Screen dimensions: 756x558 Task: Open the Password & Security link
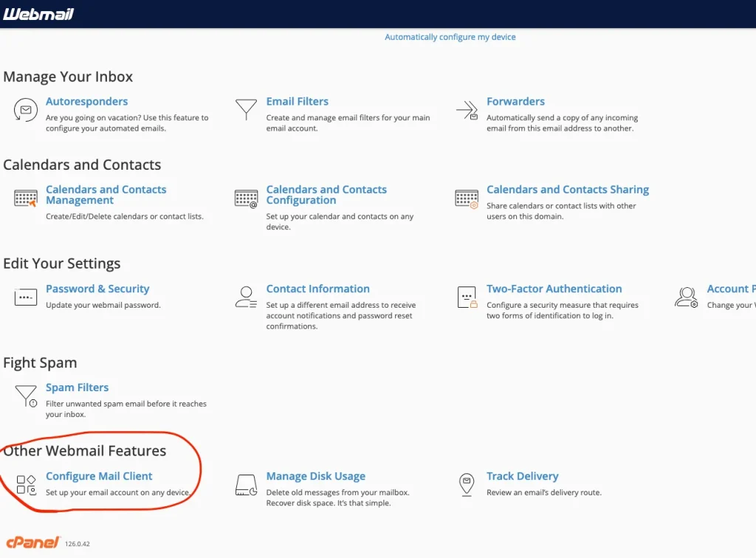point(97,289)
